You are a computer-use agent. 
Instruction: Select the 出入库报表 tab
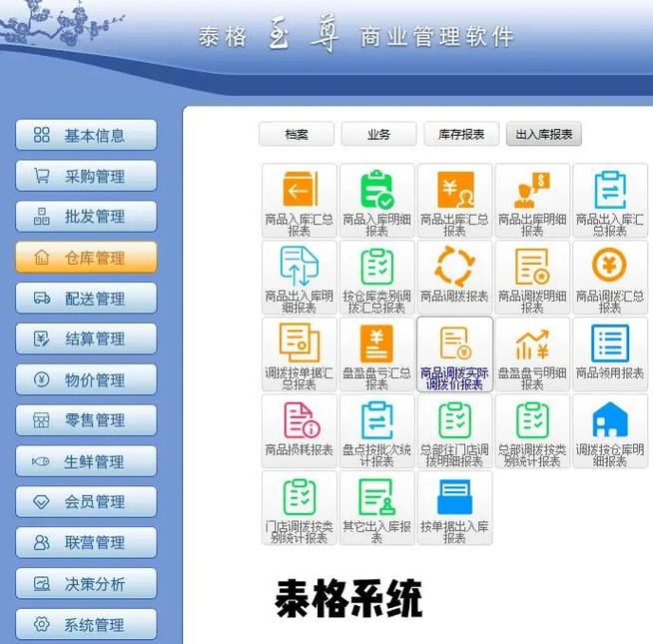pyautogui.click(x=543, y=134)
